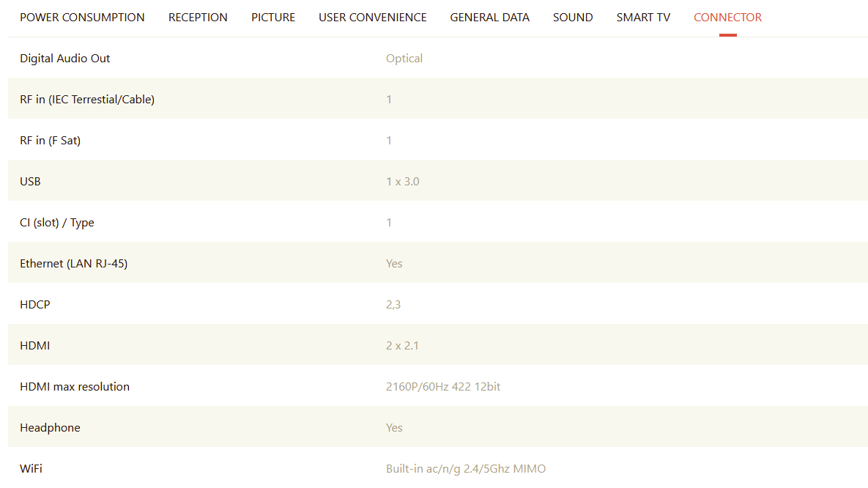Click the HDCP row label

[35, 305]
